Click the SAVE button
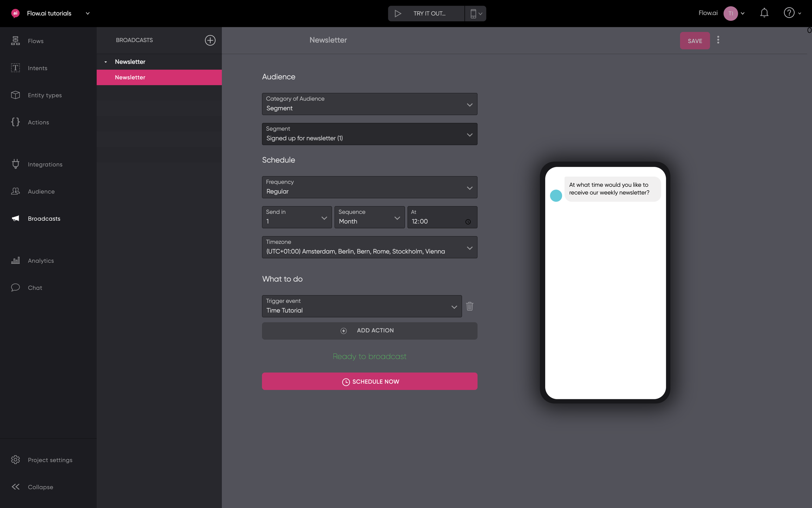 click(x=695, y=41)
